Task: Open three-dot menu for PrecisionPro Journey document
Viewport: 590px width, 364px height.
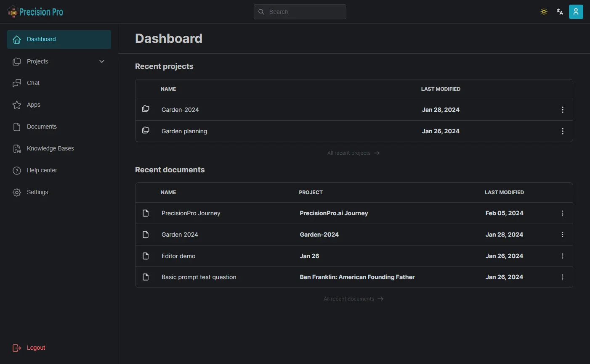Action: point(562,213)
